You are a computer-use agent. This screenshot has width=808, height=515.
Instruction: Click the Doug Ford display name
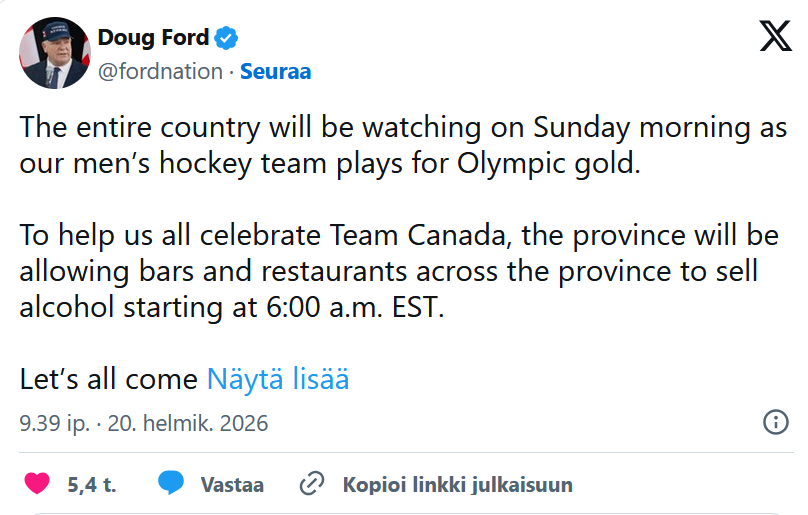153,39
